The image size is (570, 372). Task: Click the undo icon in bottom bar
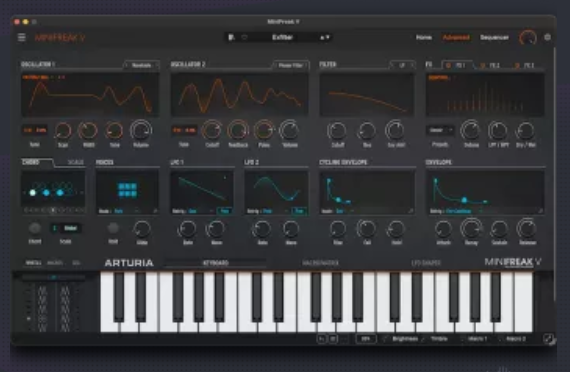click(322, 339)
